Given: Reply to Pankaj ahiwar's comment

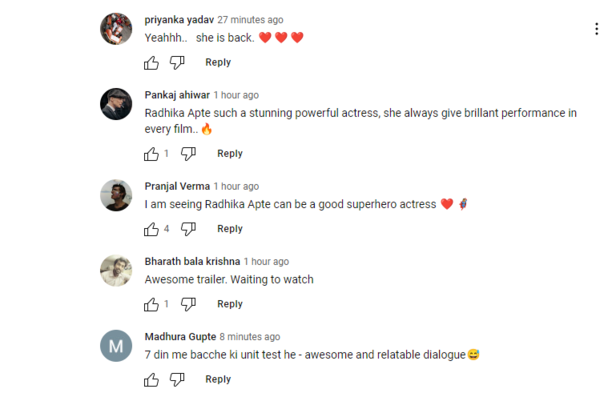Looking at the screenshot, I should point(230,154).
